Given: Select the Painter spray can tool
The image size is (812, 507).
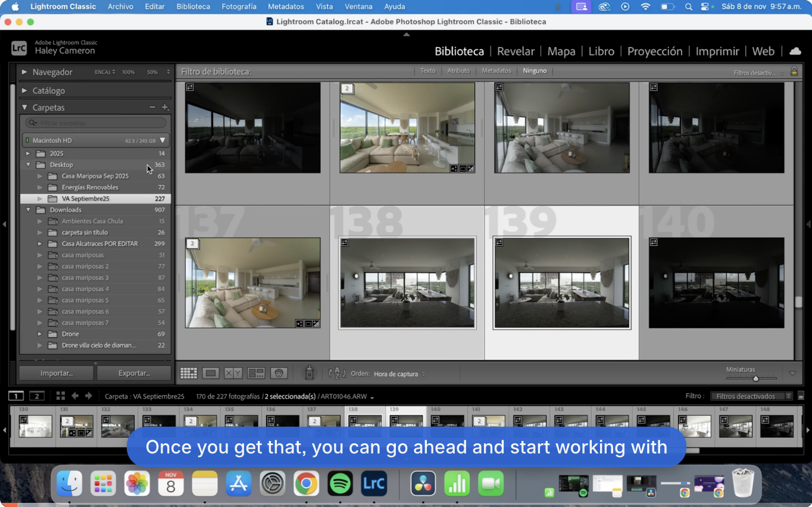Looking at the screenshot, I should click(309, 373).
